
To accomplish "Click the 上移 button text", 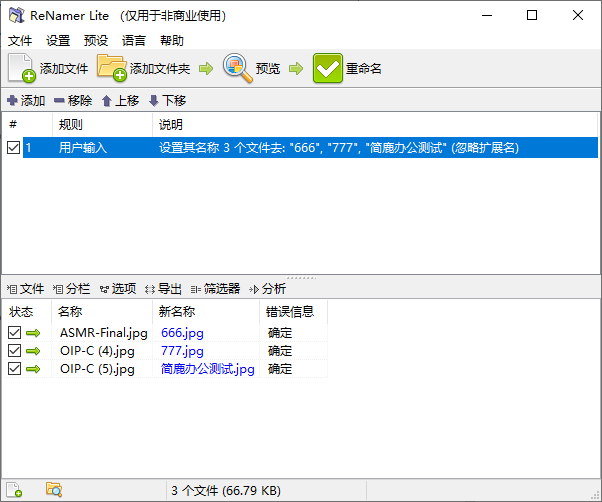I will tap(127, 101).
